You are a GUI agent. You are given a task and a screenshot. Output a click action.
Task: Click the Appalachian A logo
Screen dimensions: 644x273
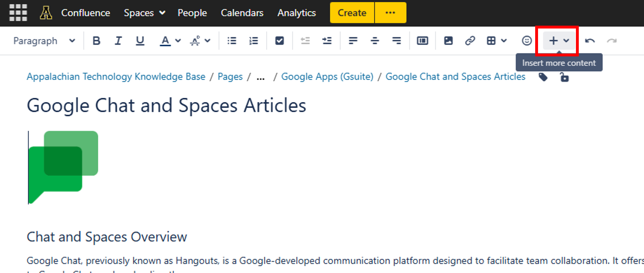[46, 13]
